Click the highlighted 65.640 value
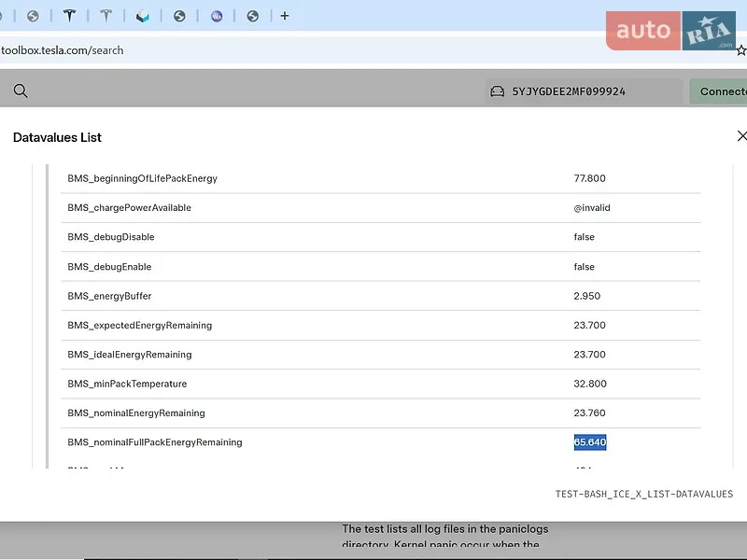The width and height of the screenshot is (747, 560). tap(590, 442)
